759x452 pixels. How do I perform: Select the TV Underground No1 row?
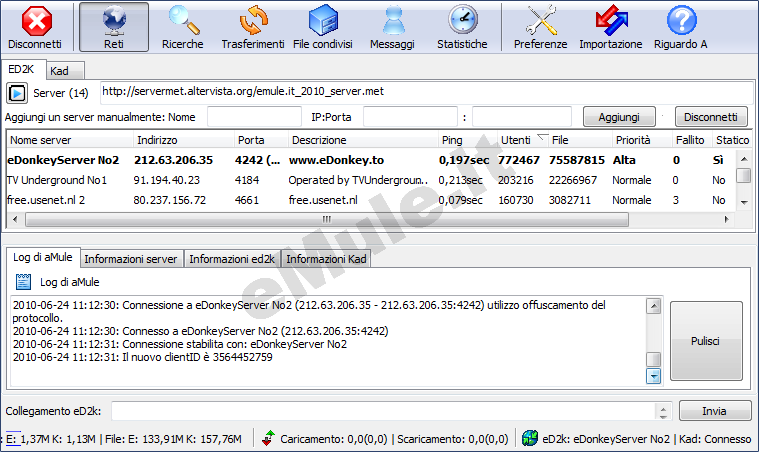click(x=371, y=180)
